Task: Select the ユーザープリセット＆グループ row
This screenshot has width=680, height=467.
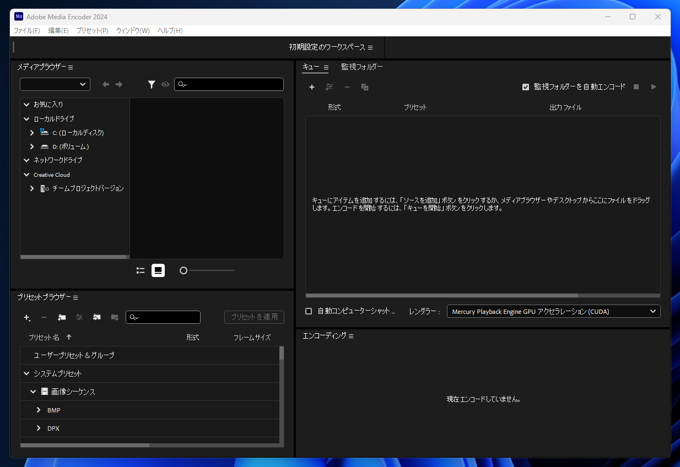Action: pyautogui.click(x=150, y=355)
